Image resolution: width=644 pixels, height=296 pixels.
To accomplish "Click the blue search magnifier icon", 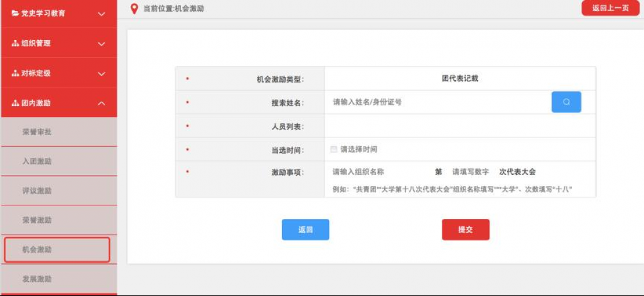I will [566, 102].
